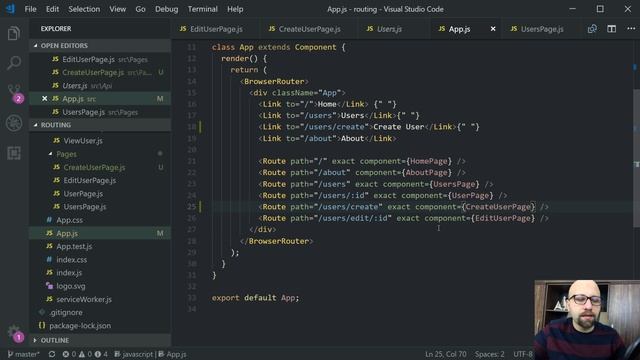Open index.css in file tree
640x360 pixels.
pos(100,260)
